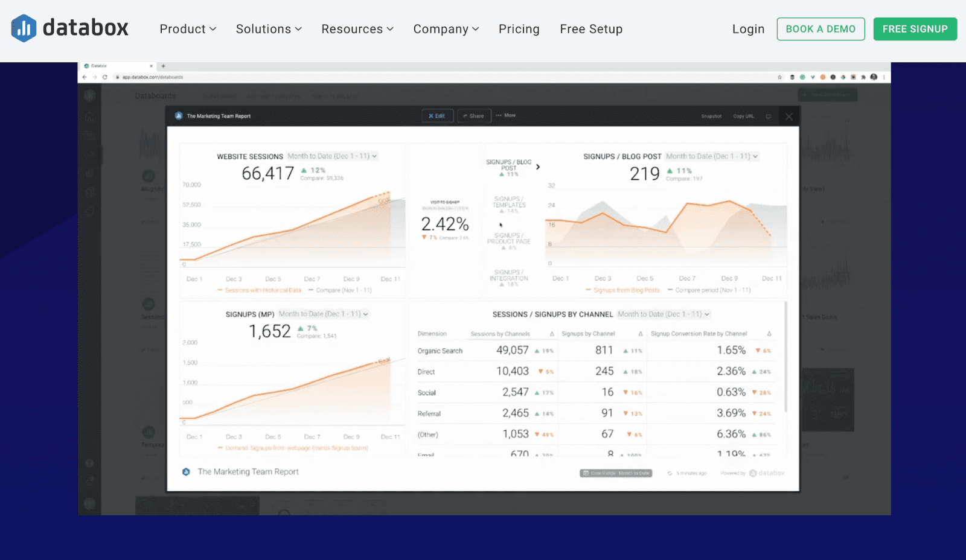966x560 pixels.
Task: Select the Signups / Blog Post metric tab
Action: [509, 168]
